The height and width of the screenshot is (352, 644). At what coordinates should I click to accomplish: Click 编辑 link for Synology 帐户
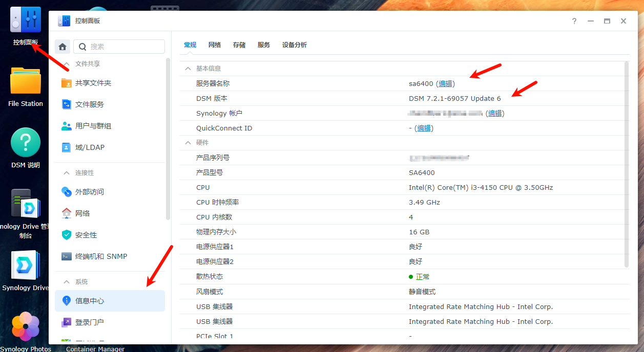click(x=495, y=113)
